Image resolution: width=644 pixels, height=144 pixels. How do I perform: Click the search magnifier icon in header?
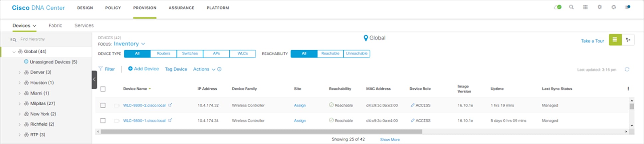(571, 7)
